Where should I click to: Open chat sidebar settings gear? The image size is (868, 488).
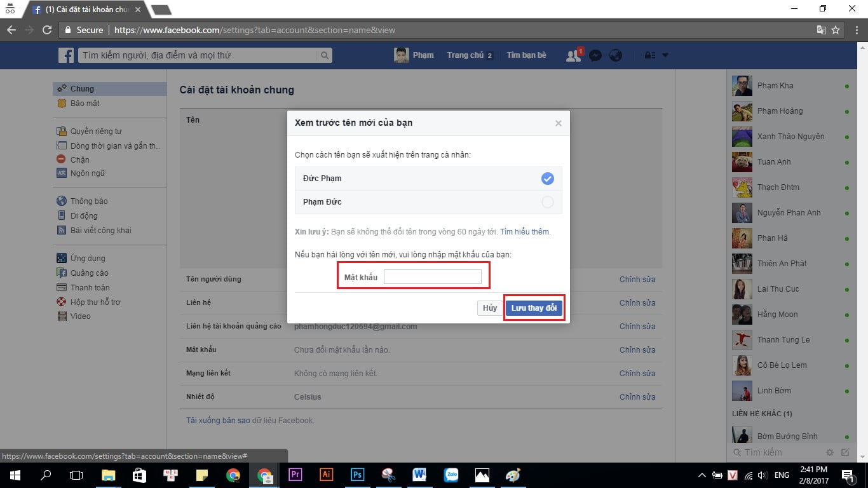pos(829,452)
